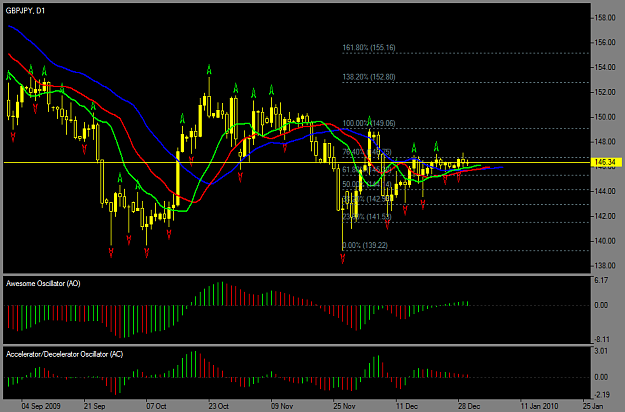Image resolution: width=625 pixels, height=412 pixels.
Task: Click the 148.00 price axis value
Action: [x=605, y=141]
